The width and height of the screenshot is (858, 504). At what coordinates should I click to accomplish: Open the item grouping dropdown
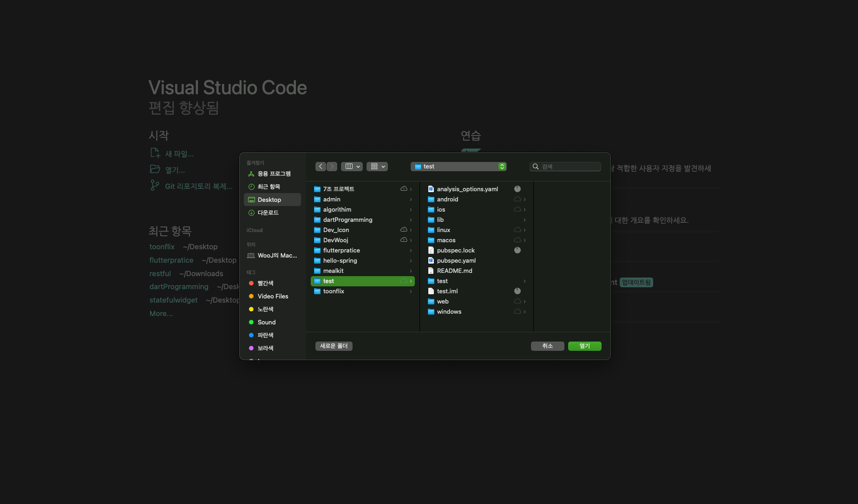(377, 167)
